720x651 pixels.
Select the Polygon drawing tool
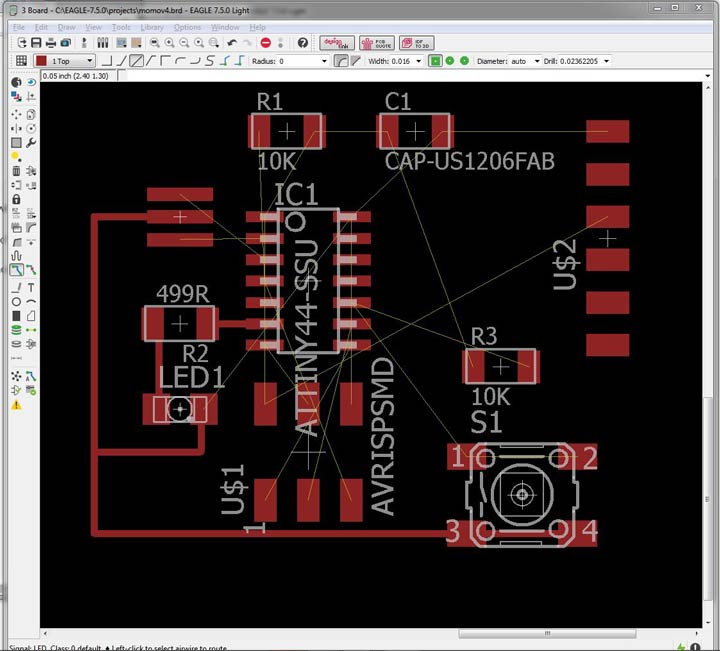pos(31,316)
